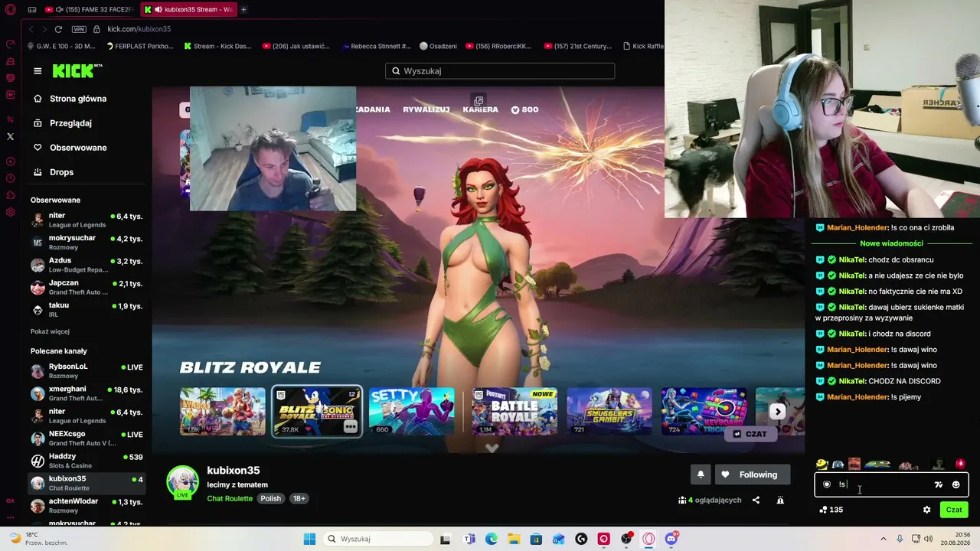Focus the Wyszukaj search box on Kick
The image size is (980, 551).
(x=500, y=71)
